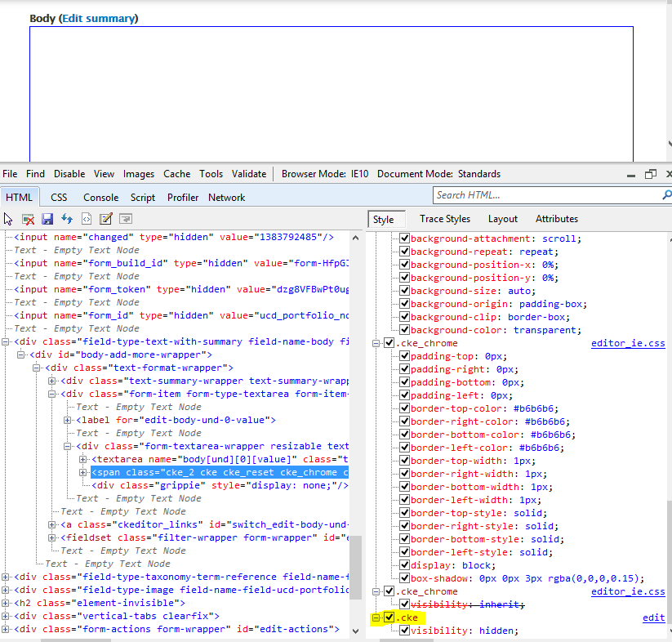Collapse the text-format-wrapper div node

[x=36, y=368]
